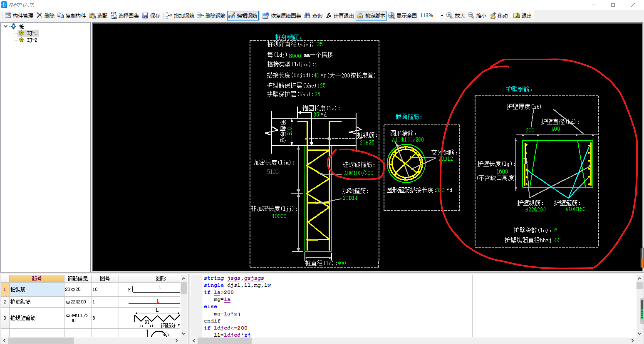644x344 pixels.
Task: Click the 钢筋信息 column header
Action: [x=77, y=278]
